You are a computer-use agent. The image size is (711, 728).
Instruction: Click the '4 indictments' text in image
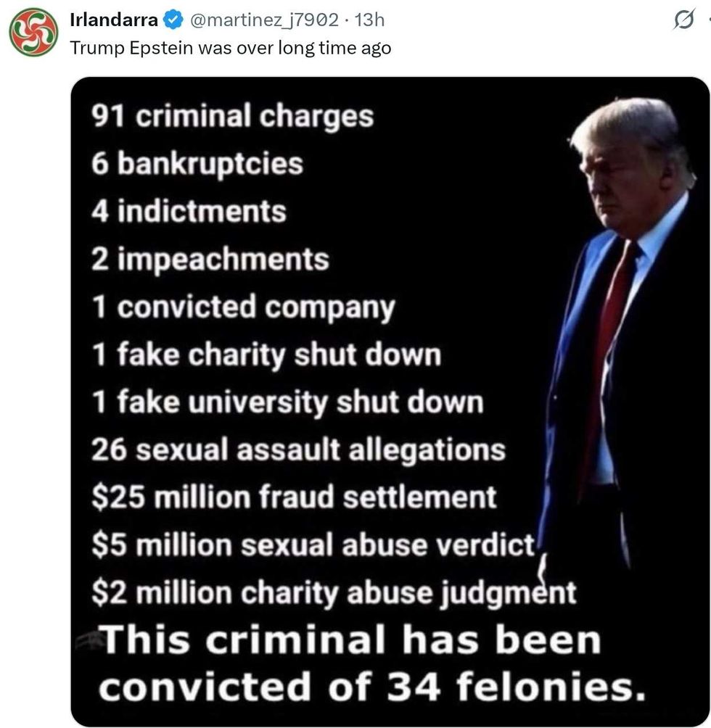(189, 212)
